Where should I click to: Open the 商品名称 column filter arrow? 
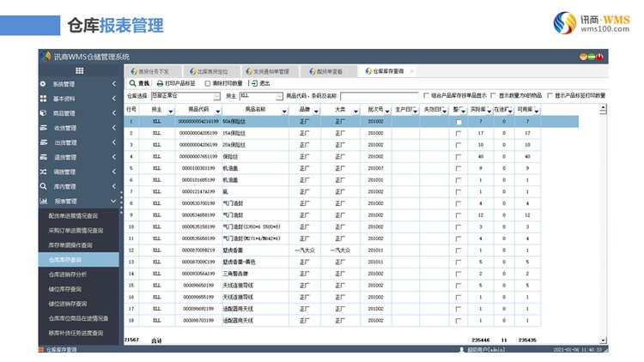coord(284,111)
